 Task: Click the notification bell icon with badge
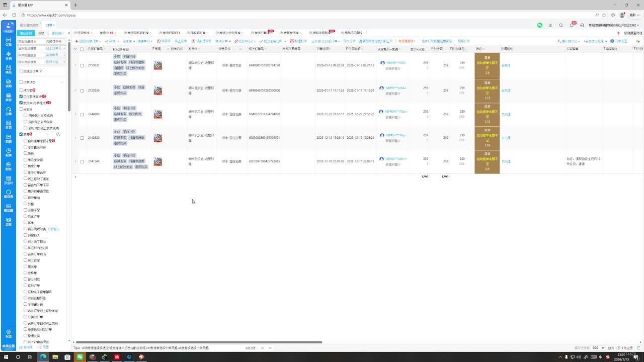572,25
